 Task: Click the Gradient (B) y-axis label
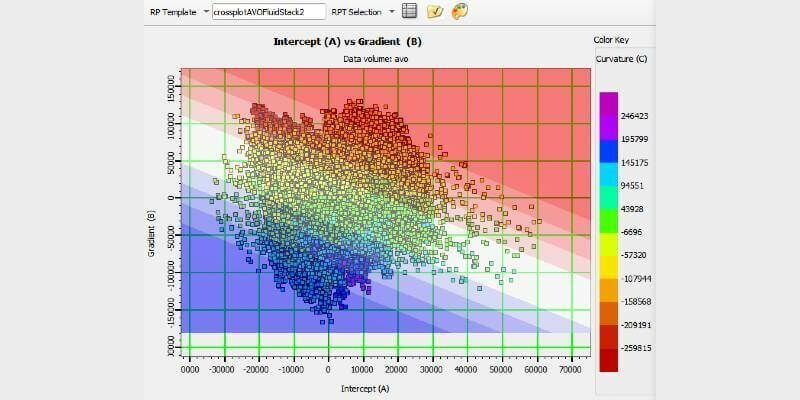(x=152, y=233)
